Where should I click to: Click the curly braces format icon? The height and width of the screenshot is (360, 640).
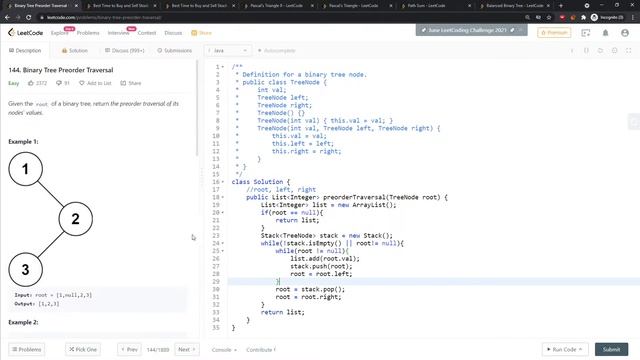click(x=586, y=51)
